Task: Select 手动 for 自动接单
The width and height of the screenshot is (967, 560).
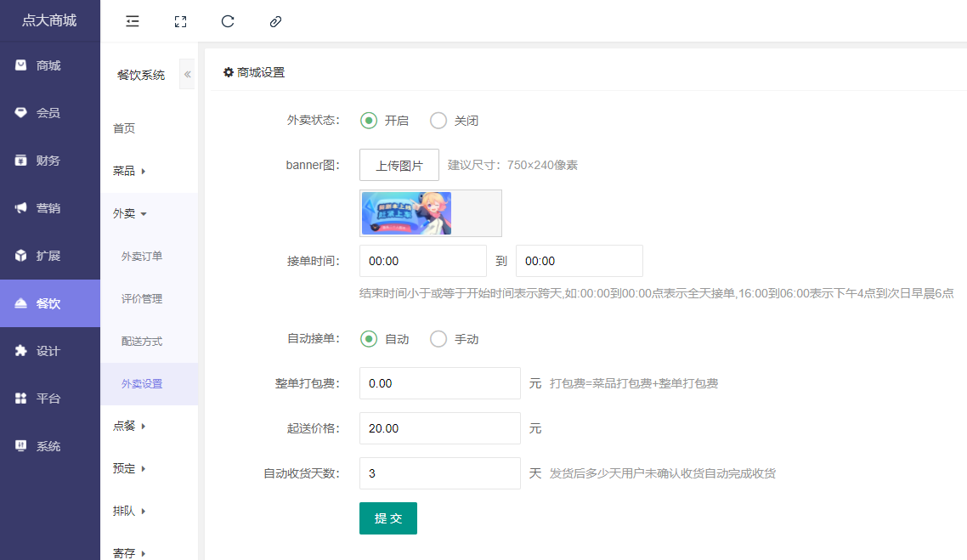Action: click(x=438, y=338)
